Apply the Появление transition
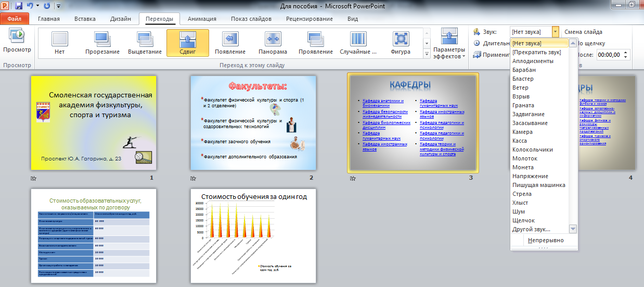 point(230,42)
